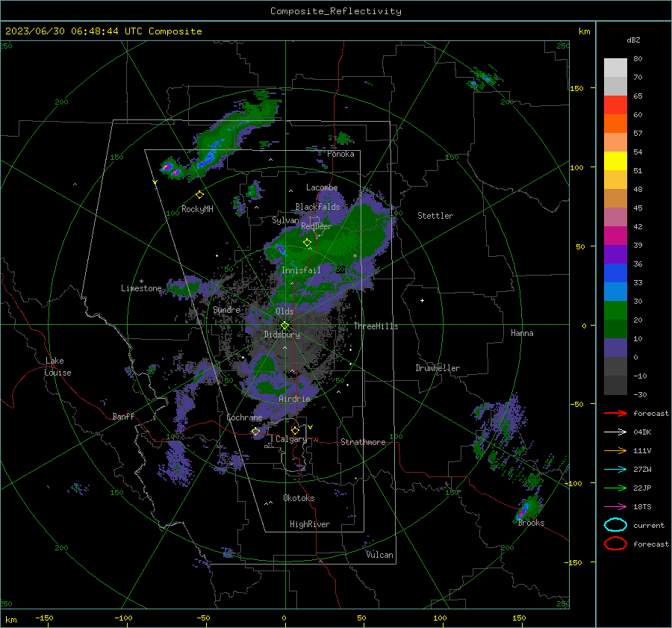Image resolution: width=672 pixels, height=628 pixels.
Task: Click the Sundre city label
Action: 226,309
